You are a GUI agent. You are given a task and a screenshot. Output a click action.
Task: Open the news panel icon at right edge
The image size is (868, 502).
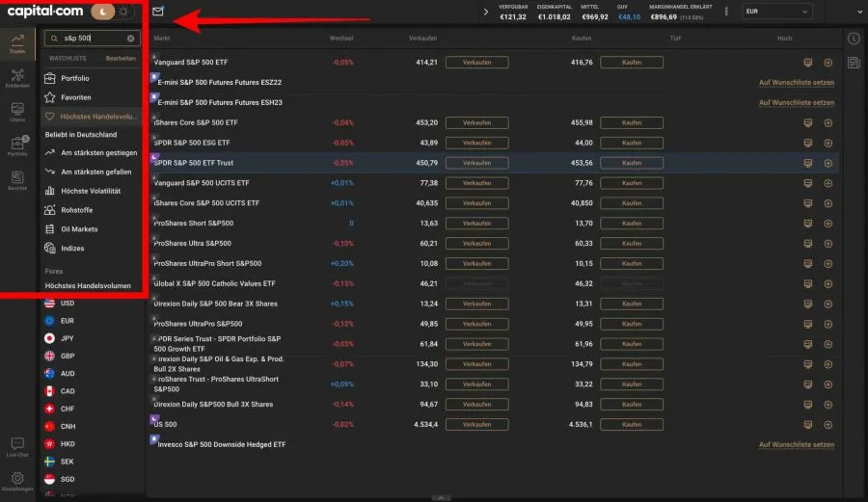click(854, 63)
